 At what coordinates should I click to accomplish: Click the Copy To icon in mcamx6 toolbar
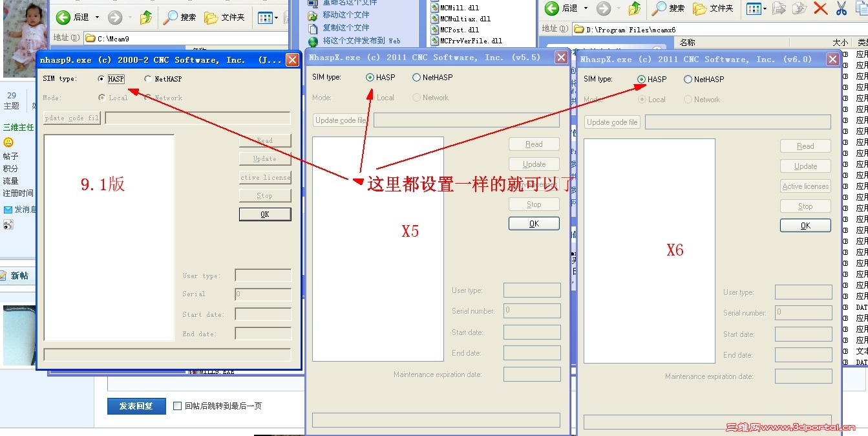point(799,8)
